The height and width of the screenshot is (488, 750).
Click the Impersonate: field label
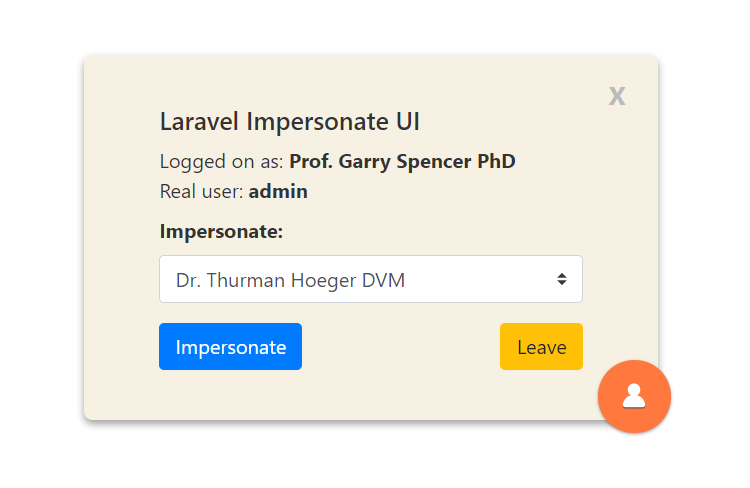(x=221, y=231)
